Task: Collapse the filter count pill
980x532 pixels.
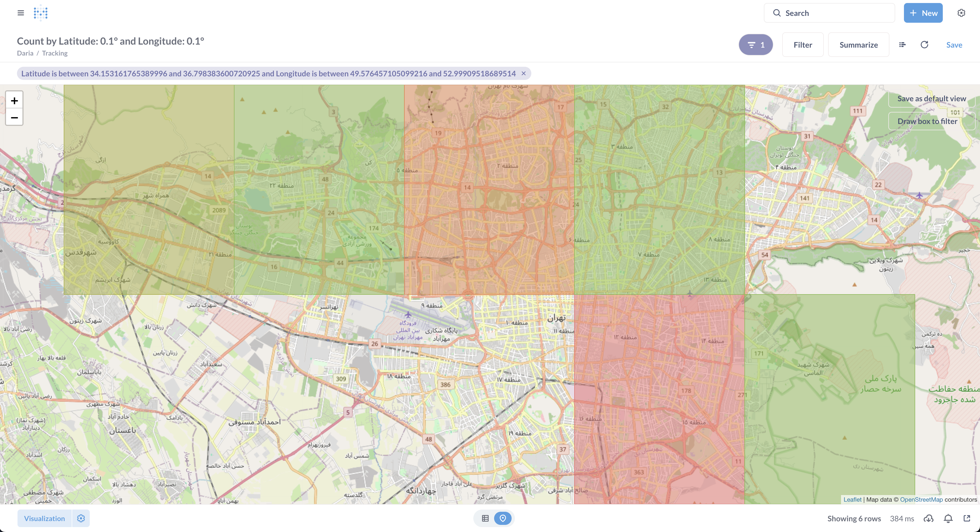Action: [x=756, y=45]
